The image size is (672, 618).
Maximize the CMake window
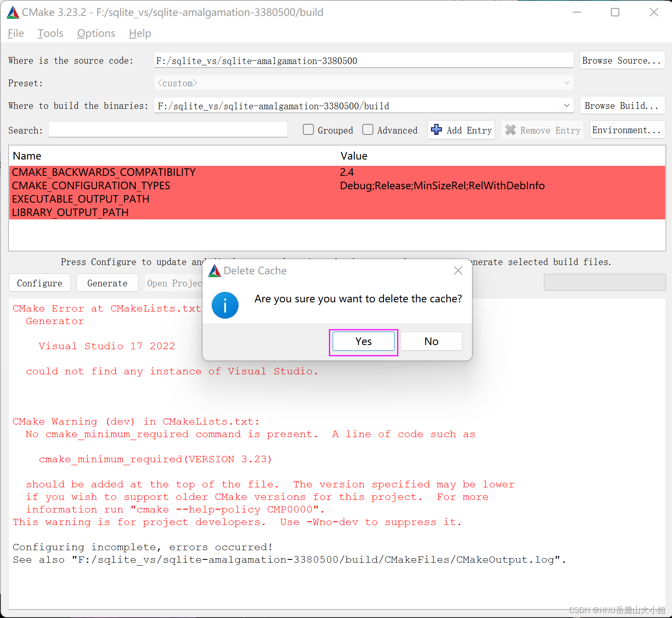[615, 13]
